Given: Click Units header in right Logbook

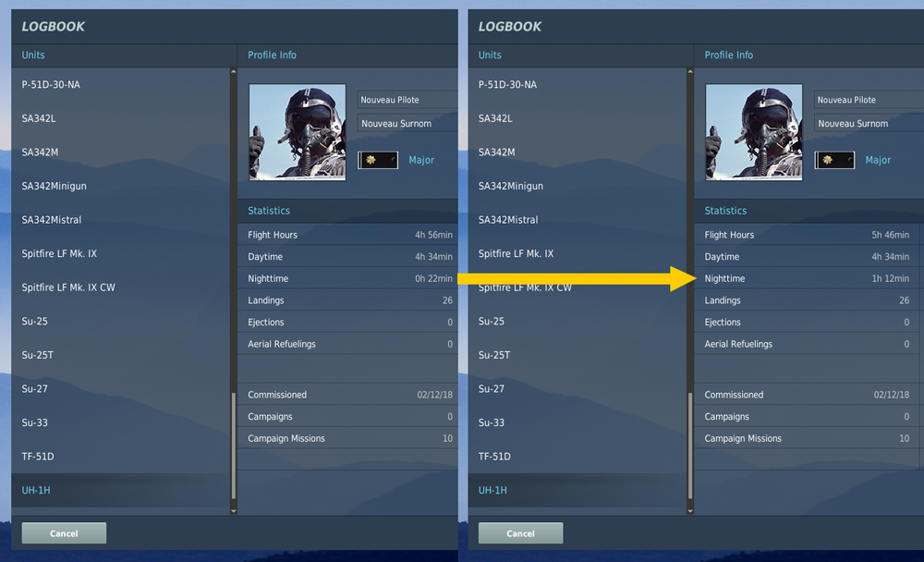Looking at the screenshot, I should coord(490,55).
